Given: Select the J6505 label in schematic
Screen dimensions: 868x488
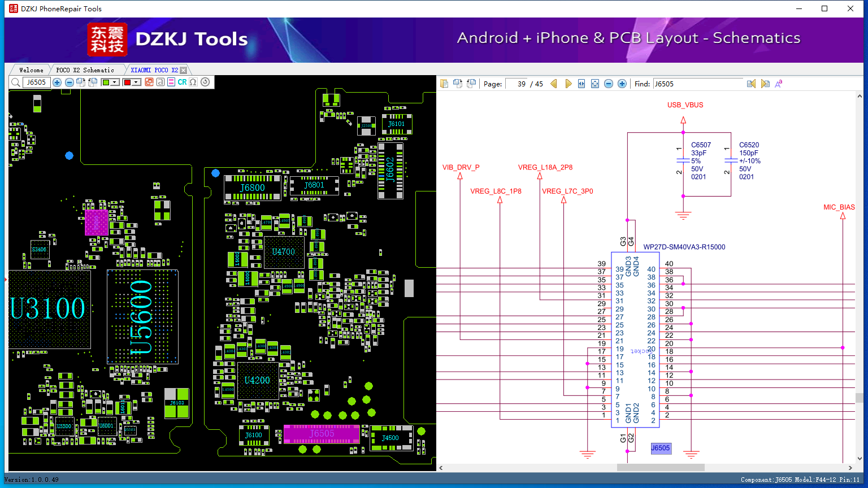Looking at the screenshot, I should 660,448.
